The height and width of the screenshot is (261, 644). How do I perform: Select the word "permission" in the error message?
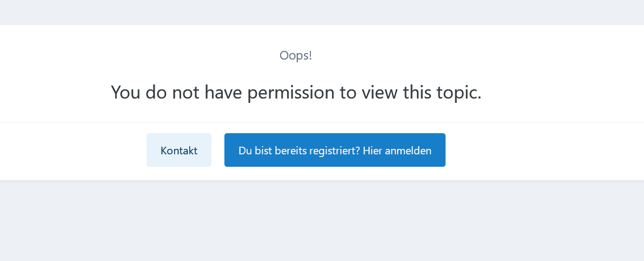(291, 93)
